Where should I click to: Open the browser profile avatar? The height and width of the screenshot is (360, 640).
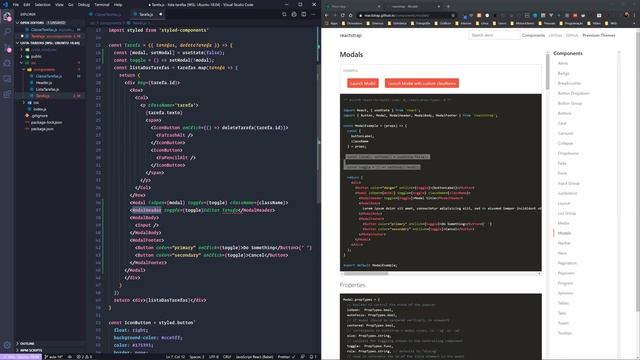627,15
